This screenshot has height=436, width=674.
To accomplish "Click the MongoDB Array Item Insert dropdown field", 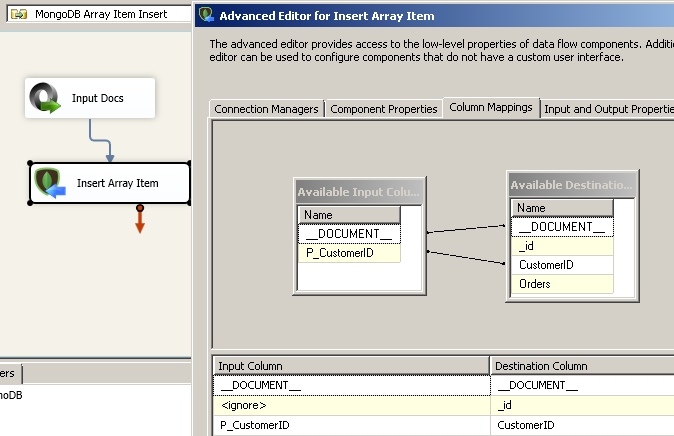I will (99, 14).
